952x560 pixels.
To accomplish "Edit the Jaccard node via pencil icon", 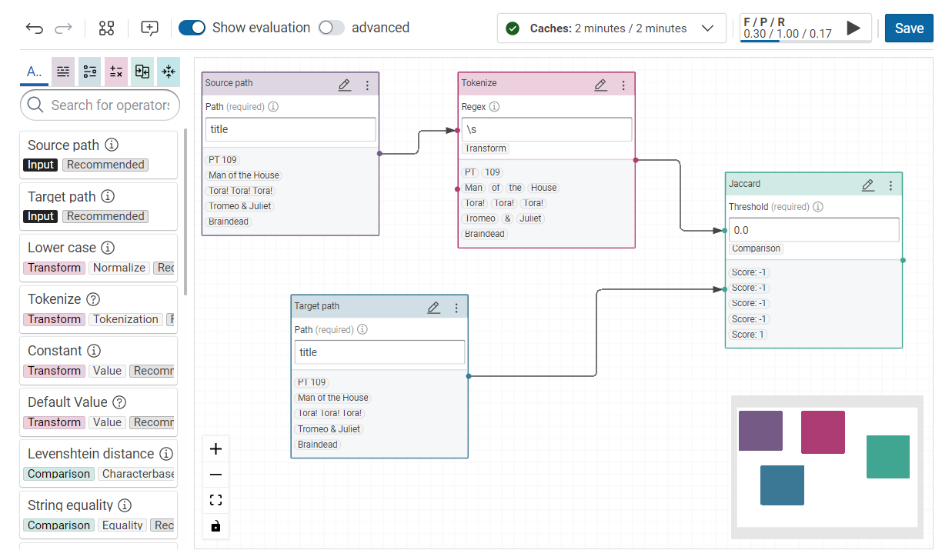I will 868,185.
